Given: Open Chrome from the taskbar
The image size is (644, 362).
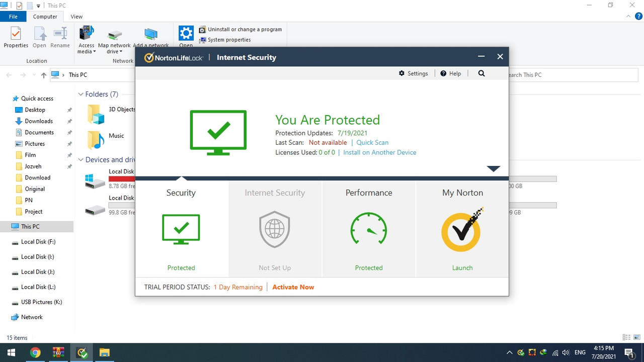Looking at the screenshot, I should tap(35, 352).
